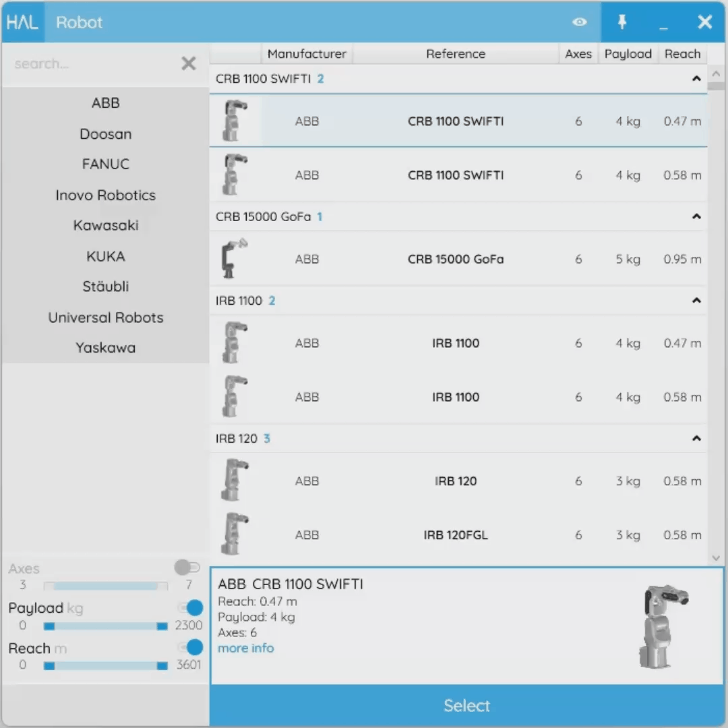Sort by Reference column header

(x=456, y=54)
